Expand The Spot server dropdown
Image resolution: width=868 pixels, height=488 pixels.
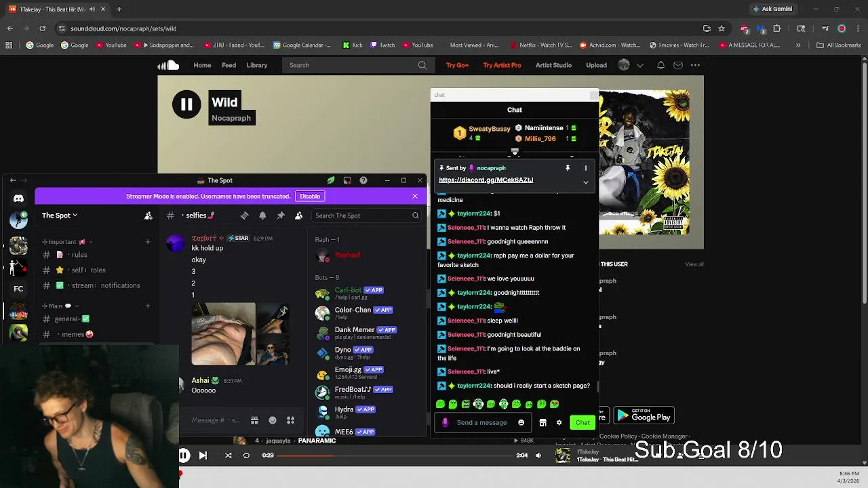click(60, 216)
